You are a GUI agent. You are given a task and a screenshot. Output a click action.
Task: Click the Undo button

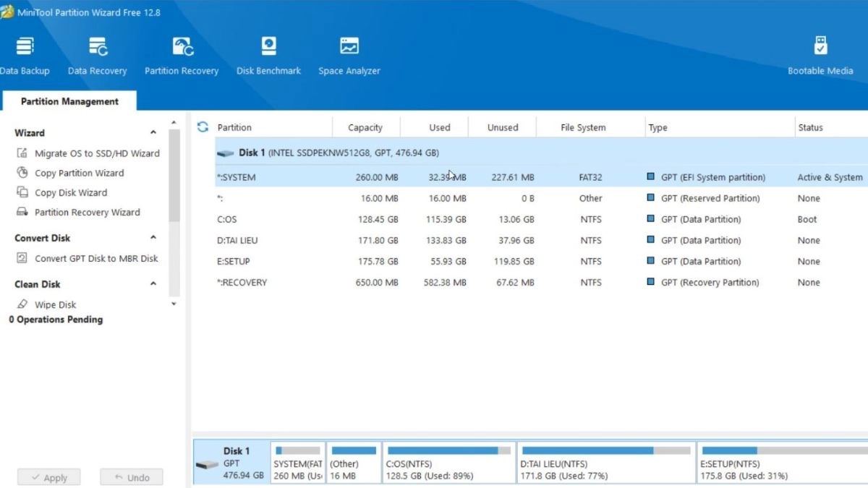point(131,477)
